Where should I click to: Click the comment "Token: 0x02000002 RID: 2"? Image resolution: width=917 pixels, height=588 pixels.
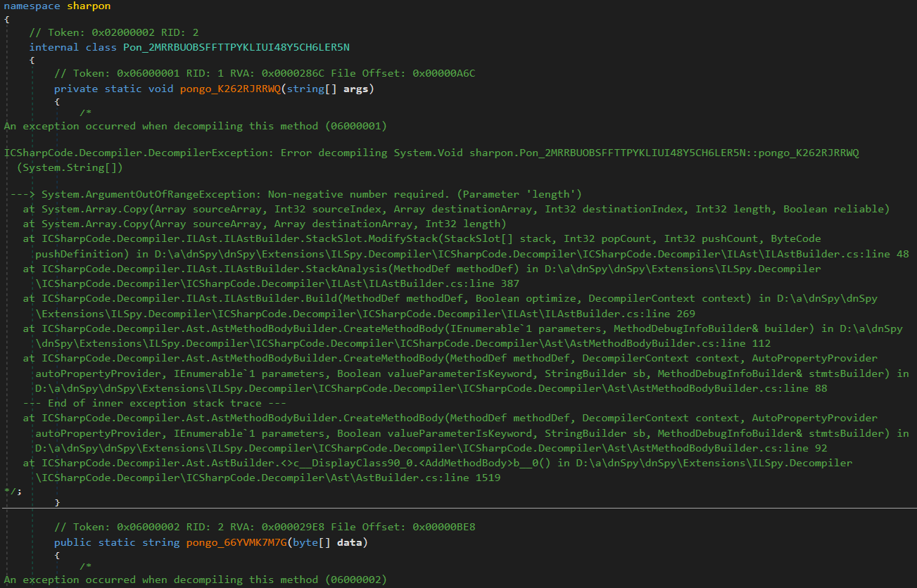(114, 32)
